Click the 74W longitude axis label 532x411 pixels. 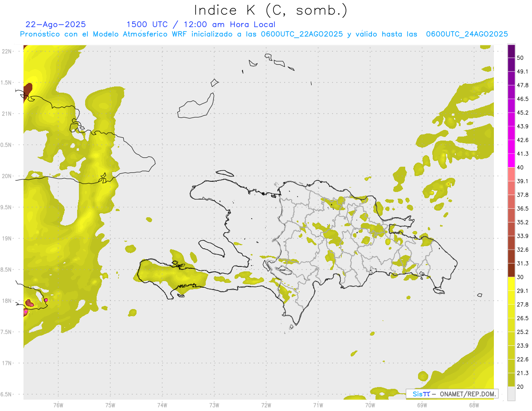(x=162, y=404)
